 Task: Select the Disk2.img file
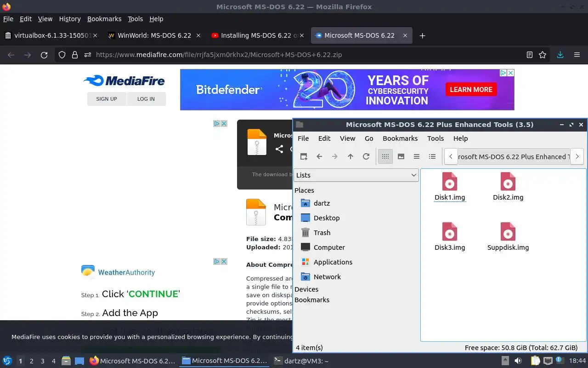tap(508, 187)
